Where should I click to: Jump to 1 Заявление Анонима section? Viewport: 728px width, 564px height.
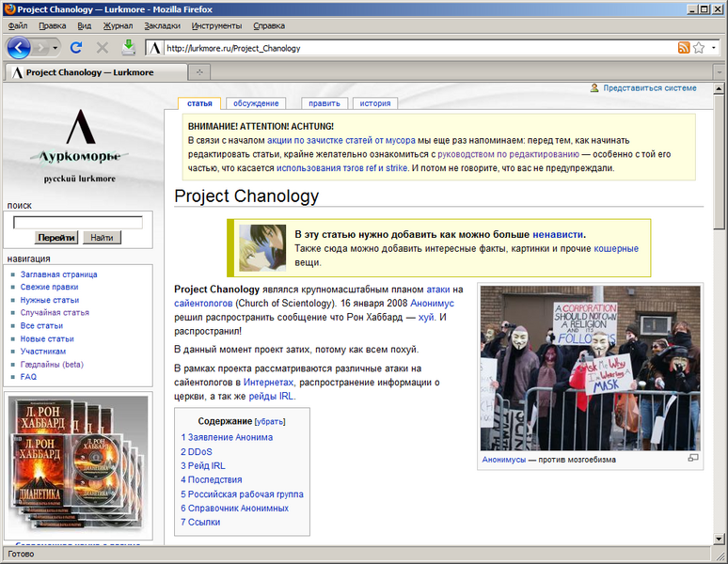pos(227,437)
